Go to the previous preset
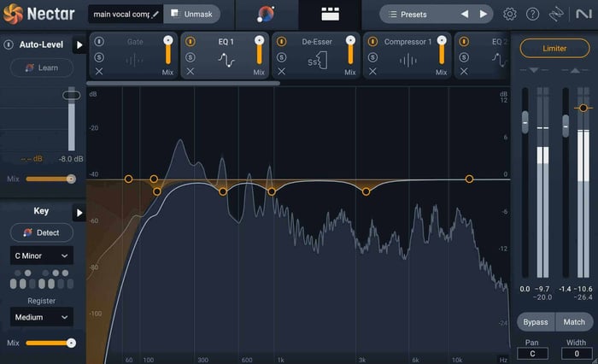 [x=465, y=15]
